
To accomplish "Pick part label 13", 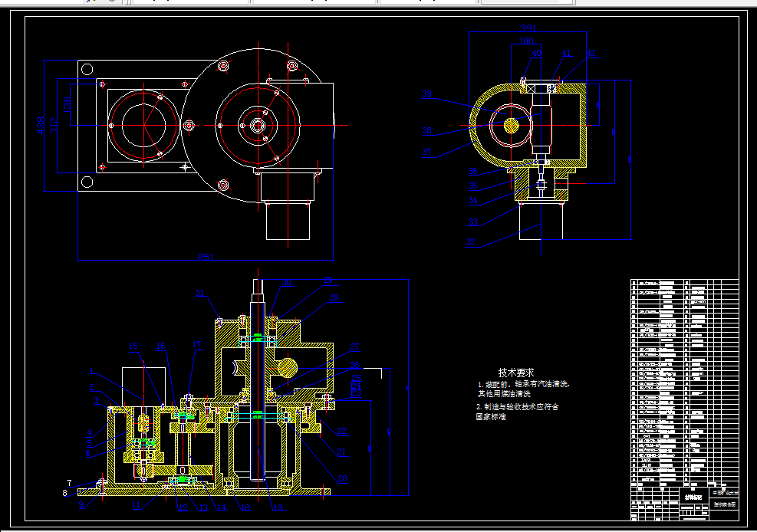I will (203, 508).
